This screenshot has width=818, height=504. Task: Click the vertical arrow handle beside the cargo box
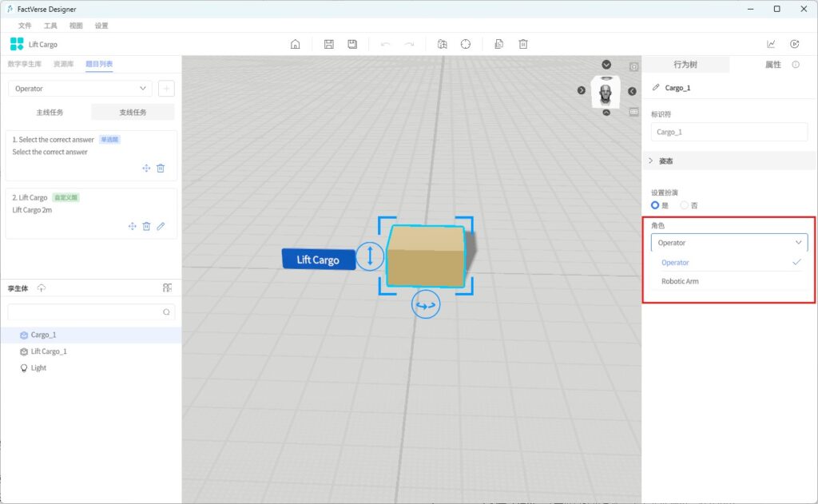click(370, 256)
